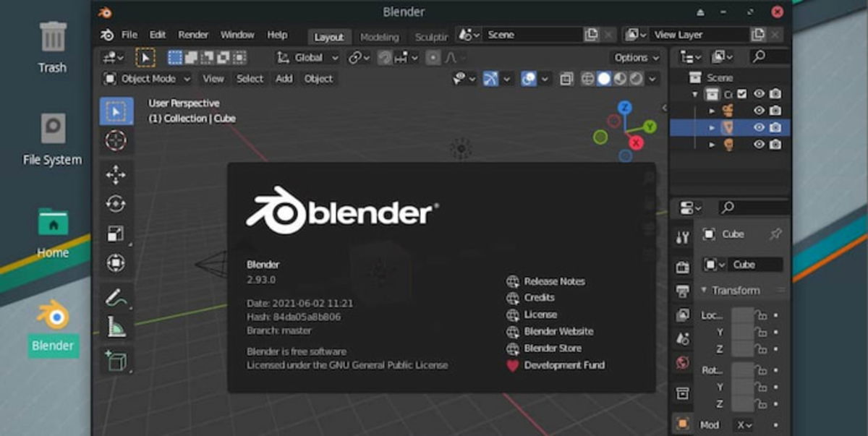Switch to the Modeling workspace tab

pyautogui.click(x=379, y=37)
